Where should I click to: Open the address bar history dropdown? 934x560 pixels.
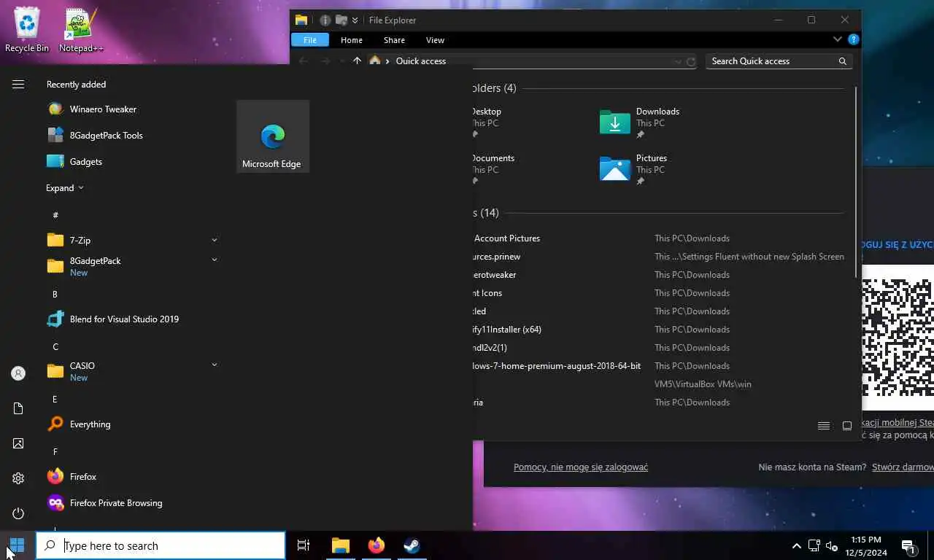click(x=678, y=61)
